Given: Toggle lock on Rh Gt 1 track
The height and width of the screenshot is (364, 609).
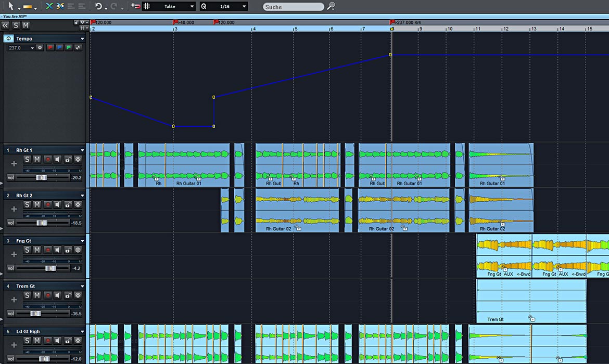Looking at the screenshot, I should click(68, 159).
